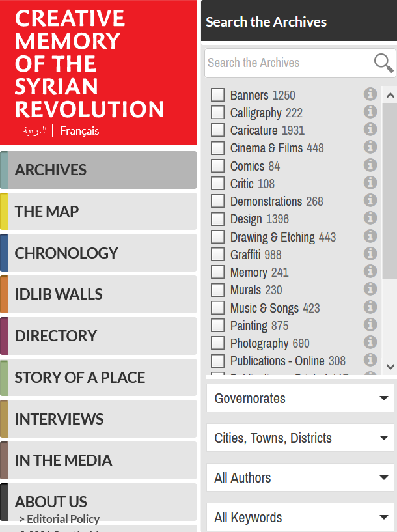The height and width of the screenshot is (532, 397).
Task: Open the INTERVIEWS section
Action: pyautogui.click(x=99, y=419)
